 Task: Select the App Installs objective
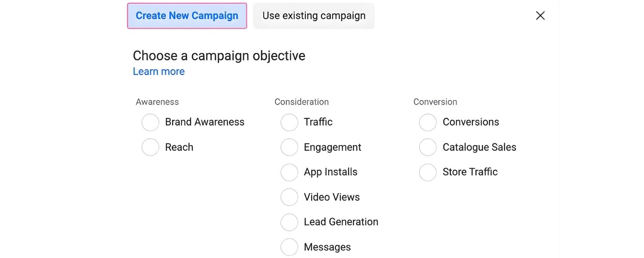(x=289, y=172)
